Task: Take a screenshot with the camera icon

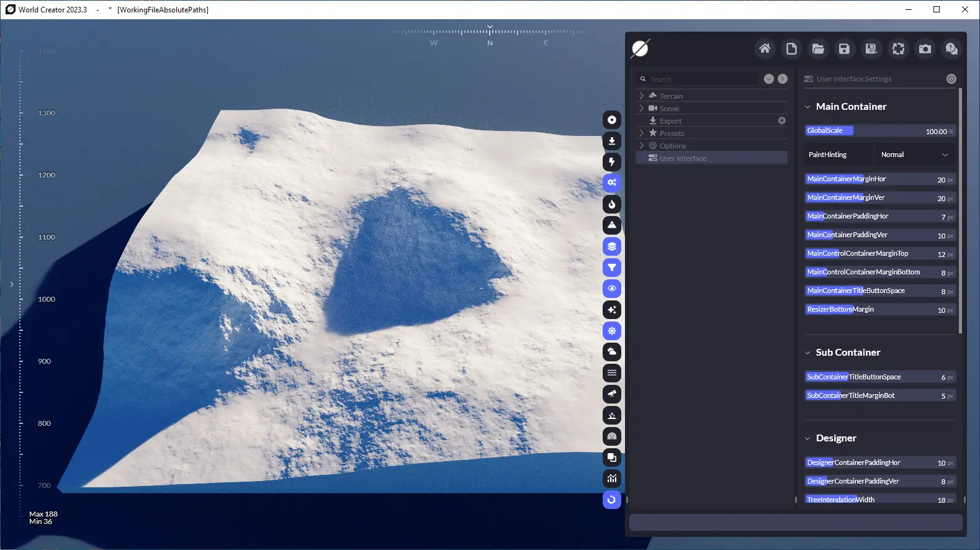Action: point(925,48)
